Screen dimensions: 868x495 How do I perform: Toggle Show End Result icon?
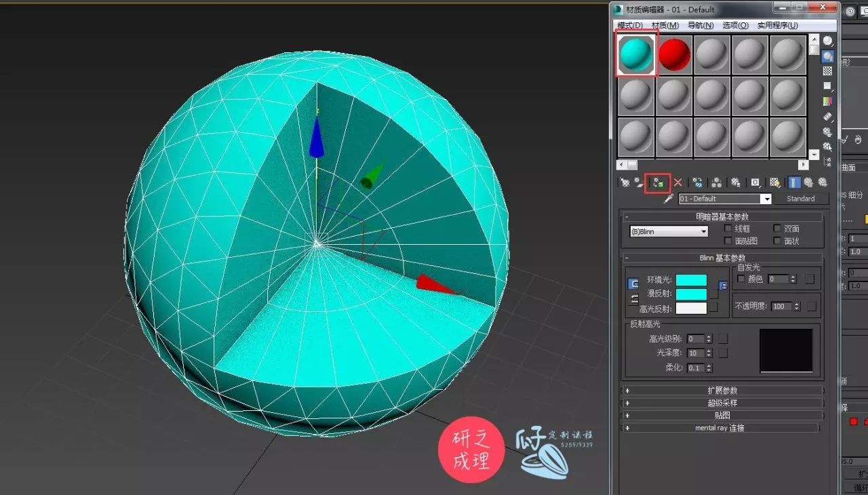[x=794, y=182]
